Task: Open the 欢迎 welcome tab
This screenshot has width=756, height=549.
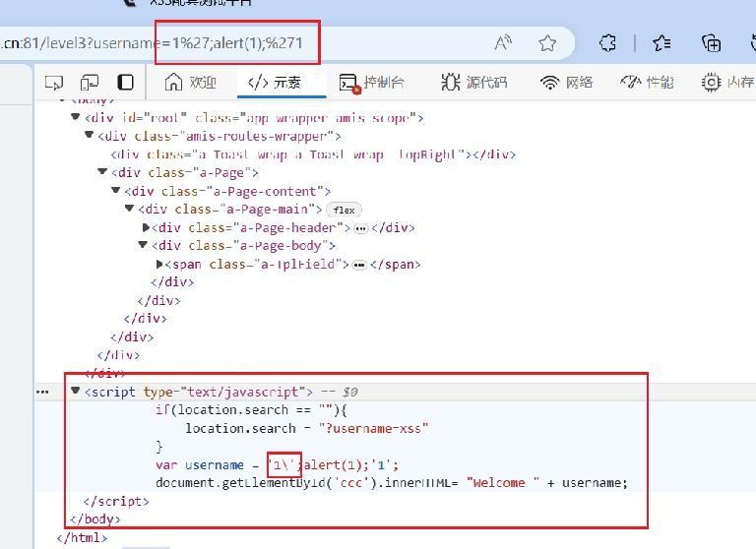Action: [x=190, y=83]
